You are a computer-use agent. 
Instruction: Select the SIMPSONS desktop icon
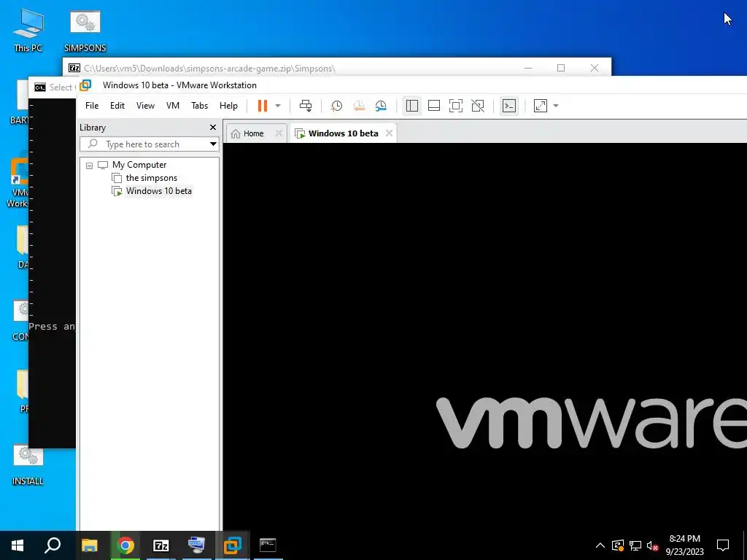(85, 31)
